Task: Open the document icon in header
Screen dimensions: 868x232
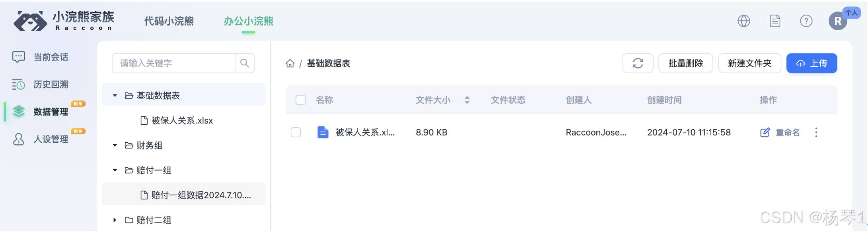Action: pos(775,21)
